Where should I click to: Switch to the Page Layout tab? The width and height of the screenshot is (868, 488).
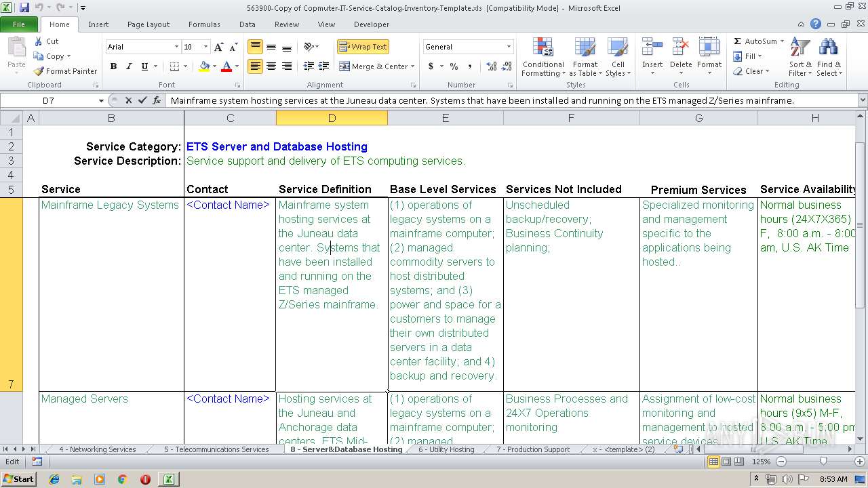coord(149,24)
